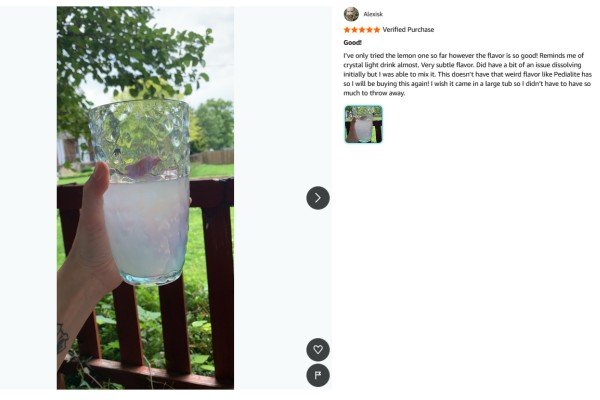600x400 pixels.
Task: Click the first orange rating star
Action: pos(347,29)
